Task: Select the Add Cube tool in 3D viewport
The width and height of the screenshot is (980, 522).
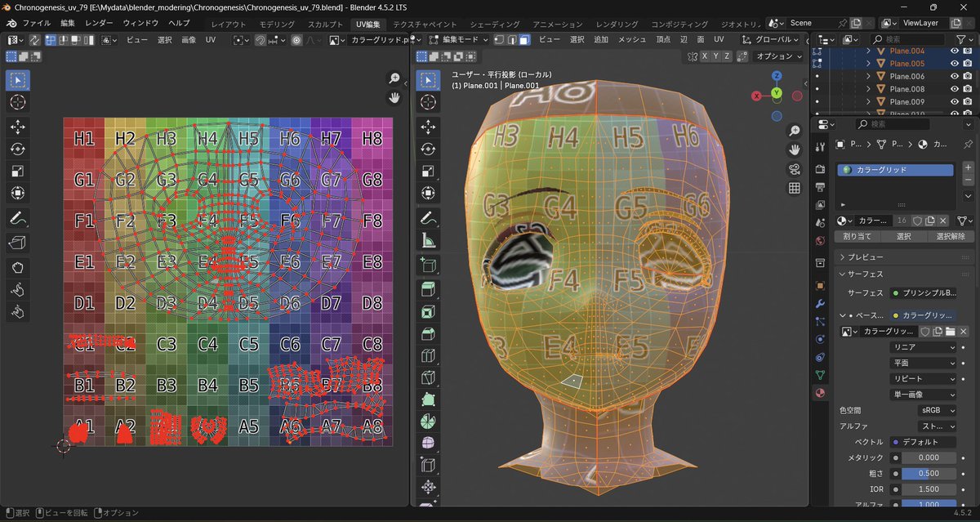Action: [x=428, y=265]
